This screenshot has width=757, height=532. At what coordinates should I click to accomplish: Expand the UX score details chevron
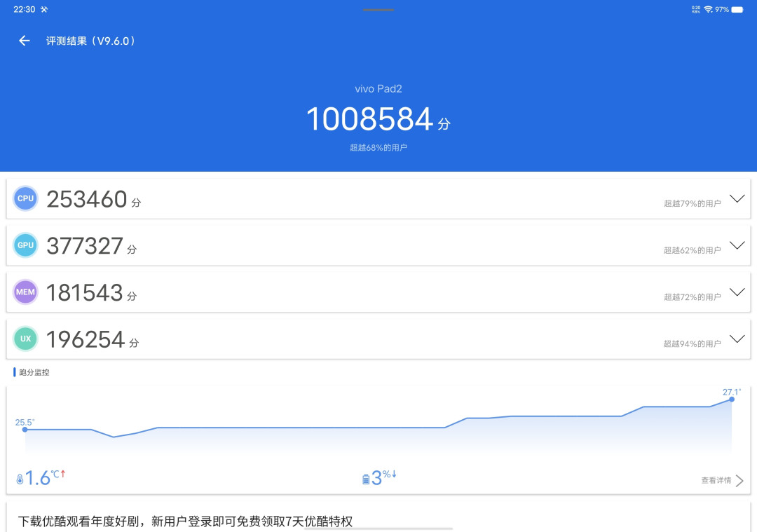pos(737,339)
